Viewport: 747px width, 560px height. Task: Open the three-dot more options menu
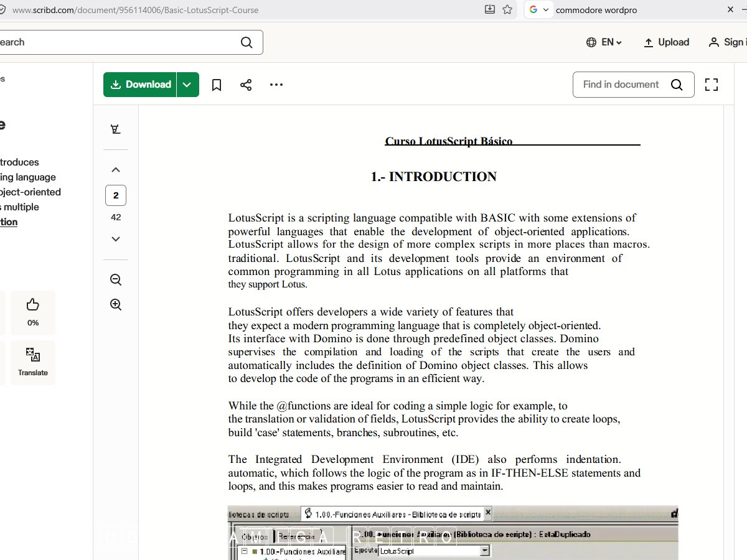[x=276, y=85]
